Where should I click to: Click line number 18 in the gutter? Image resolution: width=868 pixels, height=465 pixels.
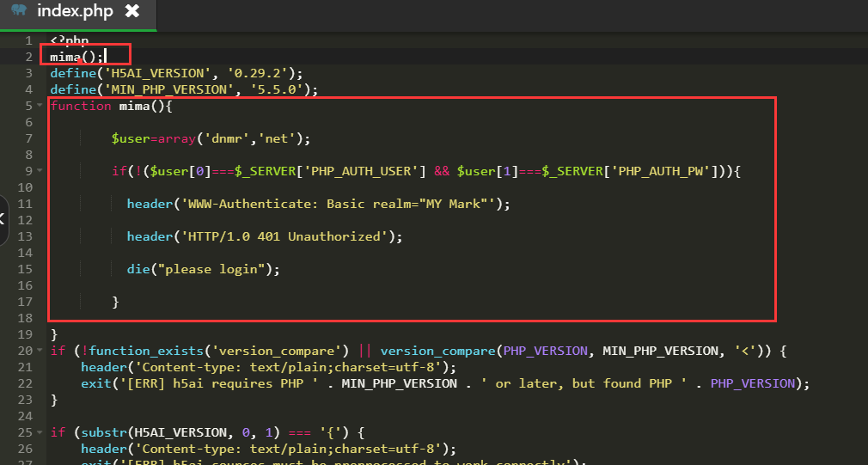tap(25, 318)
